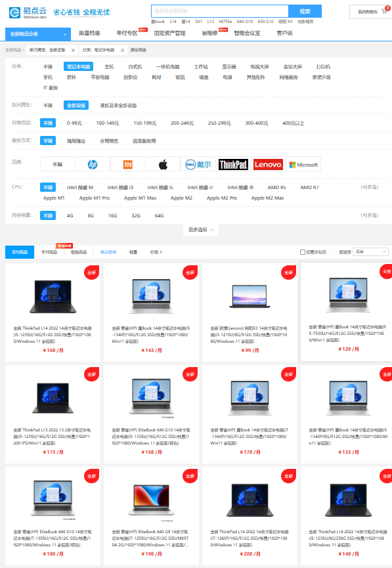Remove the 新旧属性 全新设备 filter tag
The height and width of the screenshot is (568, 392).
point(73,51)
